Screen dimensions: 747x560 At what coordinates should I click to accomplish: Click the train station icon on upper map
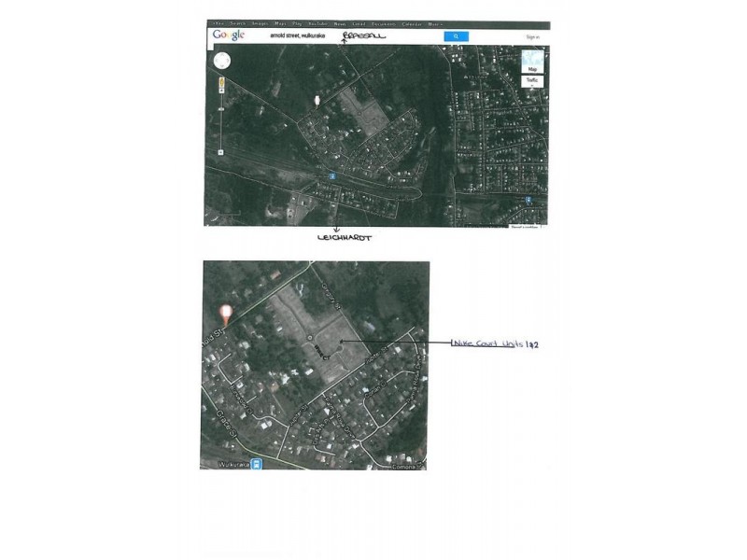(331, 175)
